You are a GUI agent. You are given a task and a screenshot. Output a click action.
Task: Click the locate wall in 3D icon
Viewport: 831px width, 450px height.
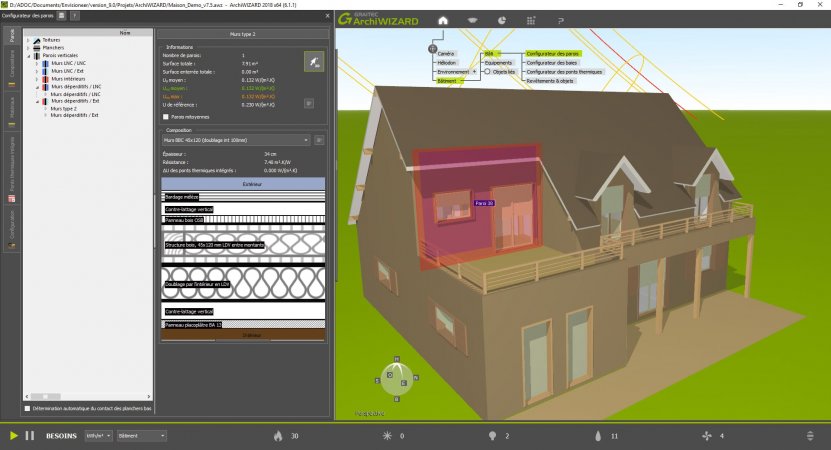coord(314,61)
